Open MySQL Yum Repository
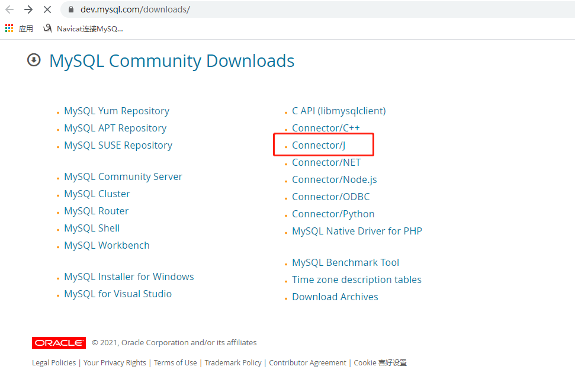This screenshot has height=392, width=575. (x=117, y=111)
